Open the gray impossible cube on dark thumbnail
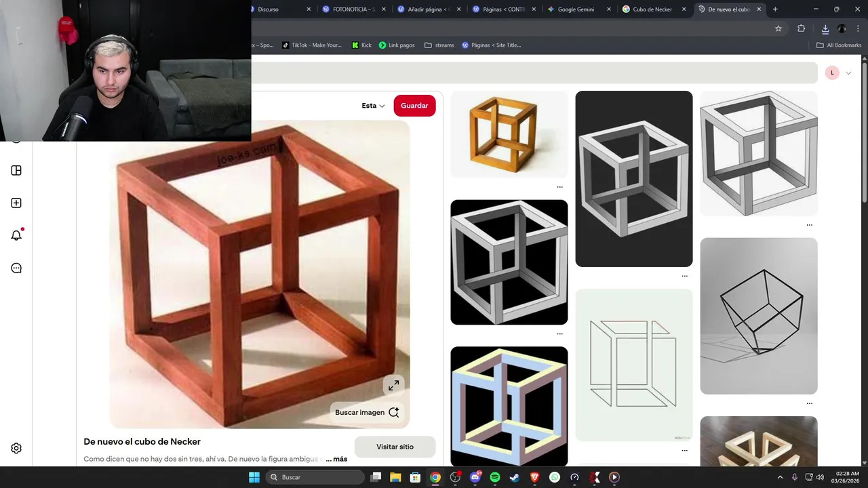The height and width of the screenshot is (488, 868). click(x=634, y=179)
